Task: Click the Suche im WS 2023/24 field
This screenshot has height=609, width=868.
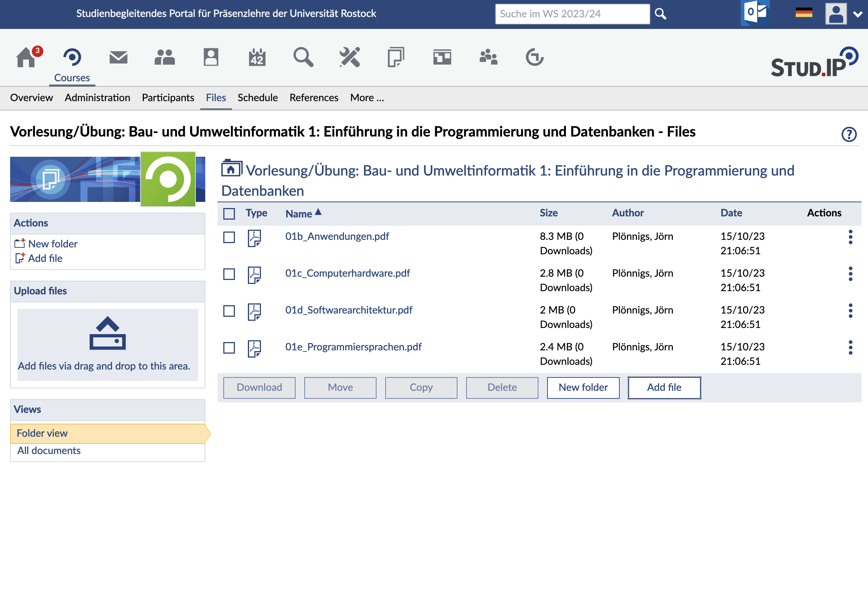Action: tap(572, 14)
